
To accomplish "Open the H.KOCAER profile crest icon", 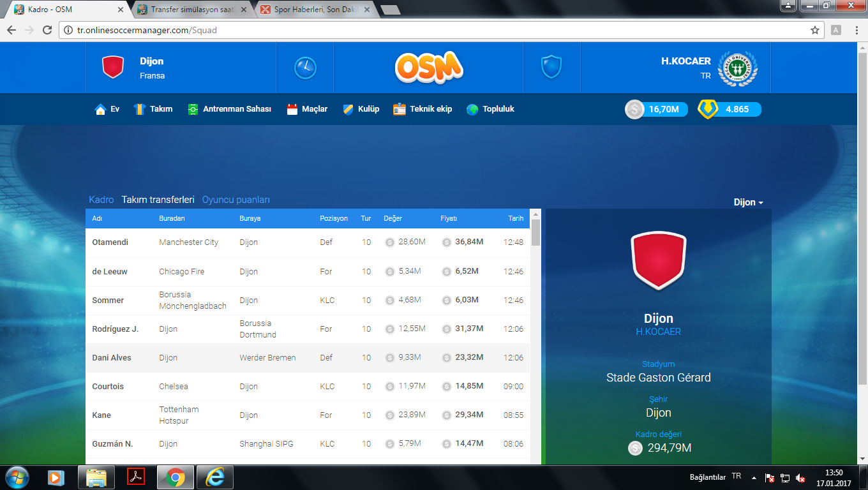I will click(737, 68).
